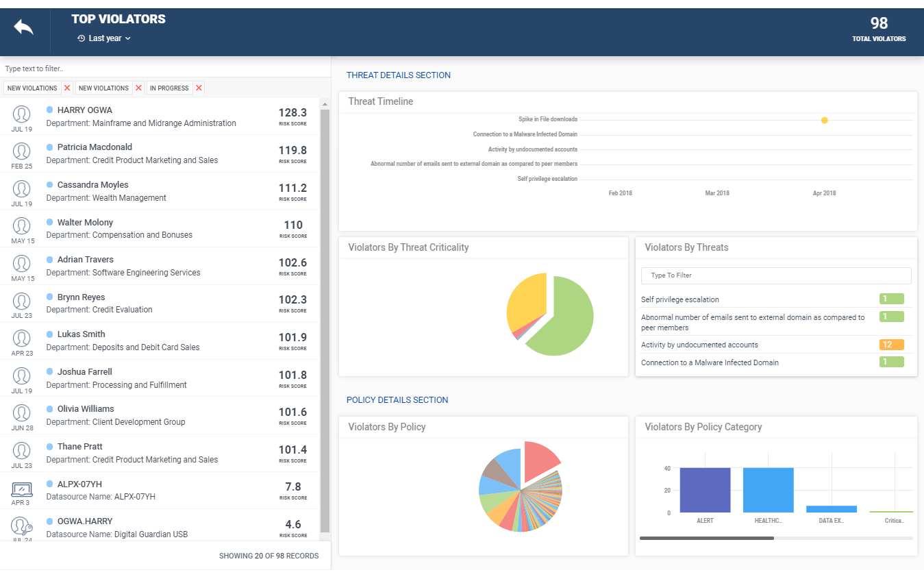This screenshot has height=579, width=924.
Task: Click the HEALTHC.. bar in Policy Category chart
Action: pos(769,490)
